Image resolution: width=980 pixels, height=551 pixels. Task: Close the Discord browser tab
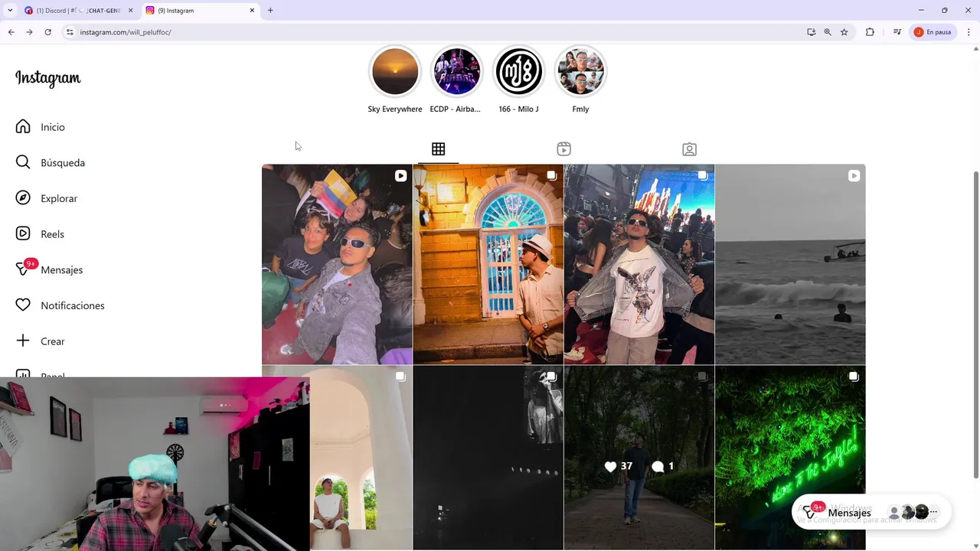(x=130, y=11)
